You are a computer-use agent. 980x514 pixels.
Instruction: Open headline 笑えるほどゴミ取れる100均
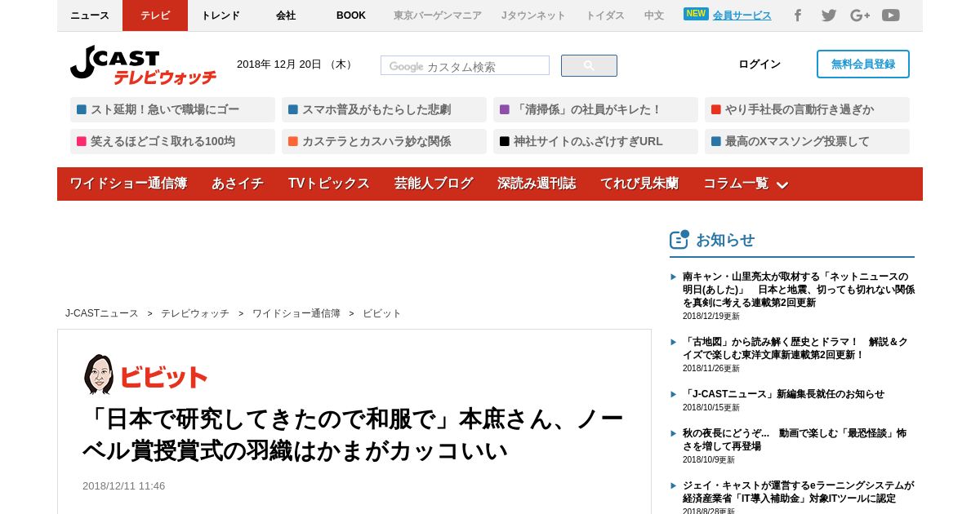click(172, 141)
